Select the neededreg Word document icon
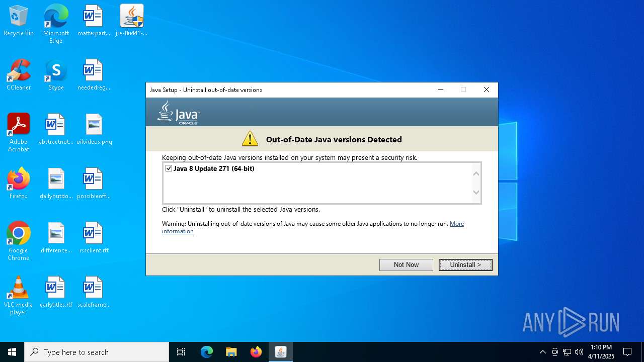 93,75
